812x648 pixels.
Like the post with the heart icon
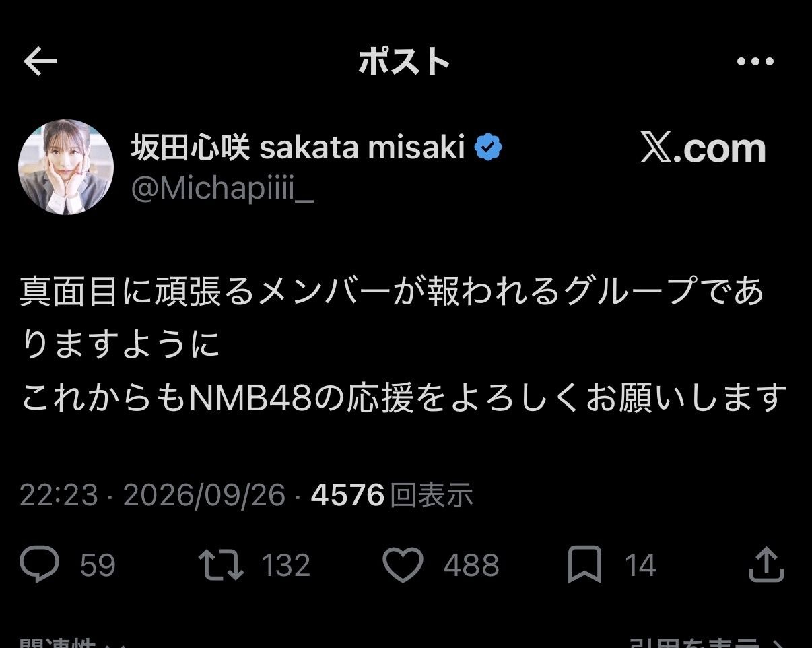tap(403, 564)
